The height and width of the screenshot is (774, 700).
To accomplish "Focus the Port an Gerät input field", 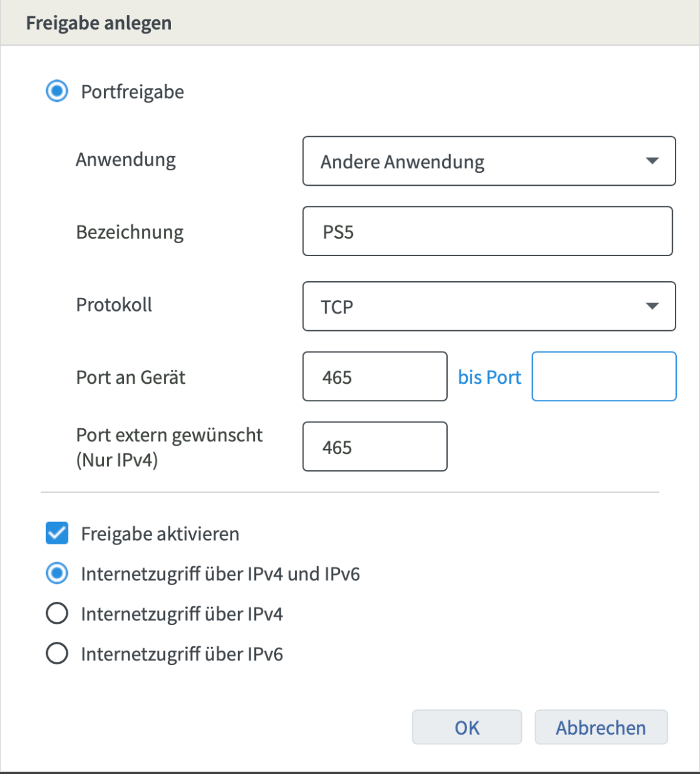I will point(375,377).
